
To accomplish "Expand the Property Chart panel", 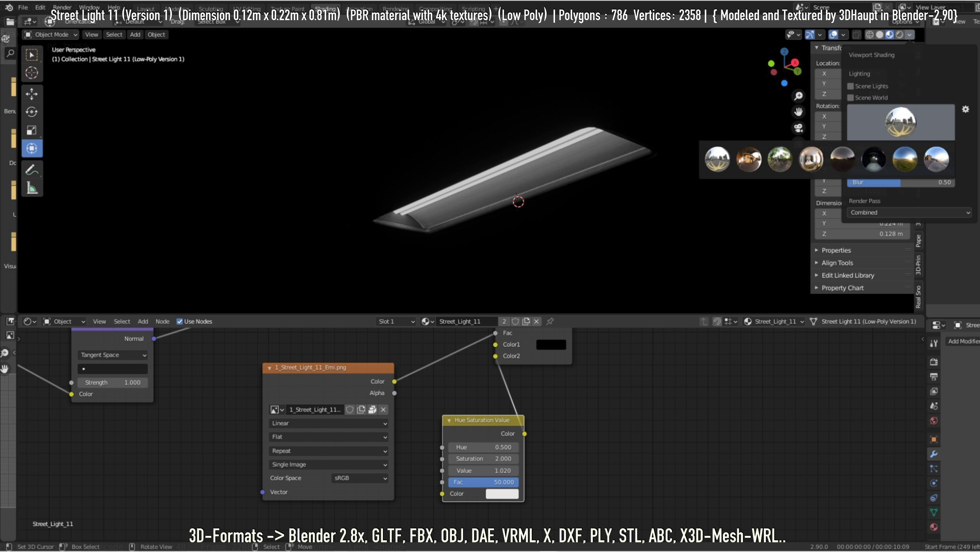I will click(842, 288).
